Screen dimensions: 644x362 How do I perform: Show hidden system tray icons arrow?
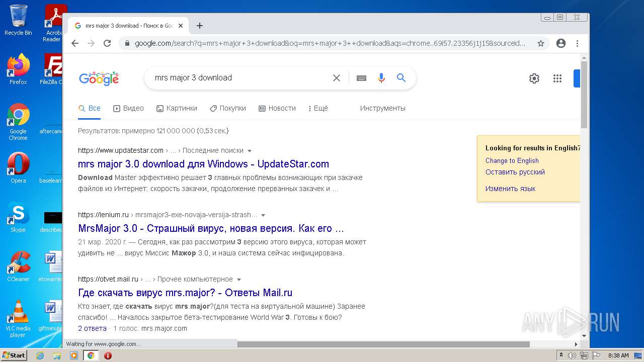pyautogui.click(x=561, y=355)
